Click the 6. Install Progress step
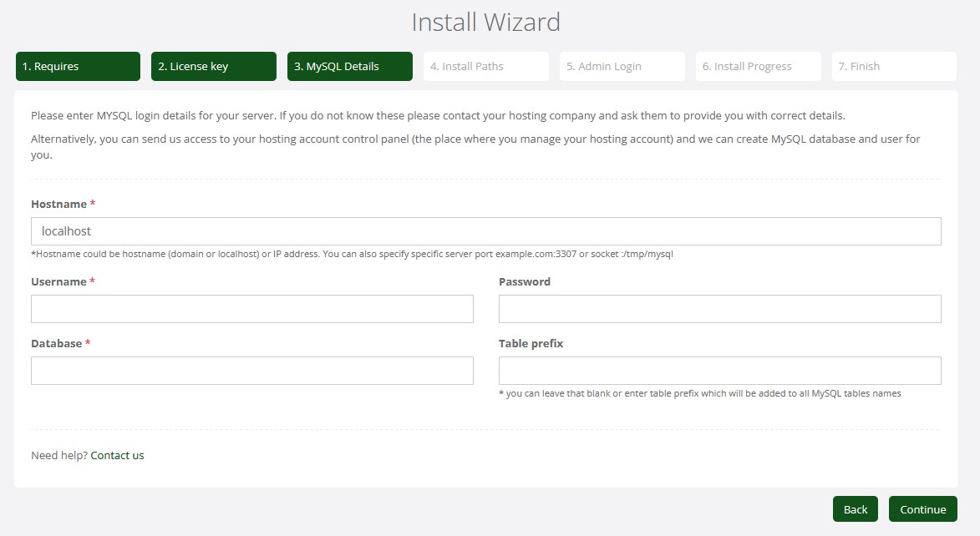The image size is (980, 536). point(758,67)
